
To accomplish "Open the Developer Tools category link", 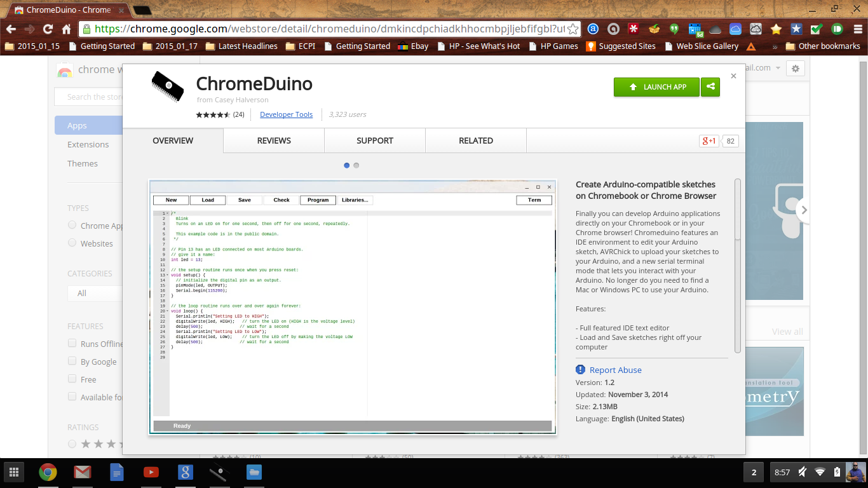I will [x=287, y=114].
